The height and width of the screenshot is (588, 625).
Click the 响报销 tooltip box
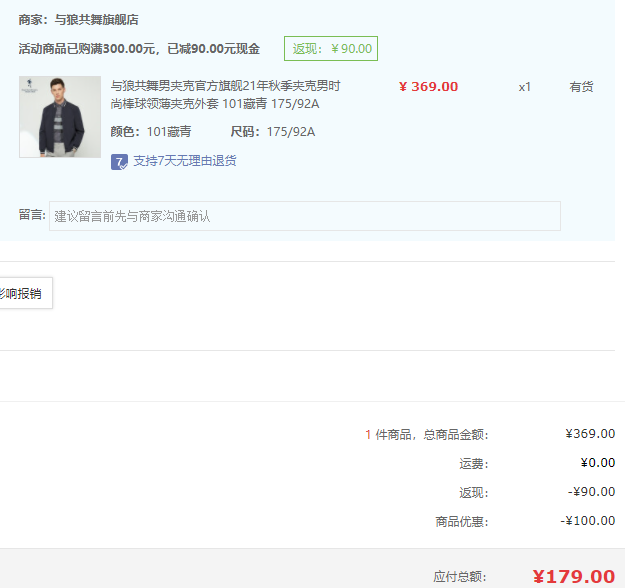click(x=24, y=293)
